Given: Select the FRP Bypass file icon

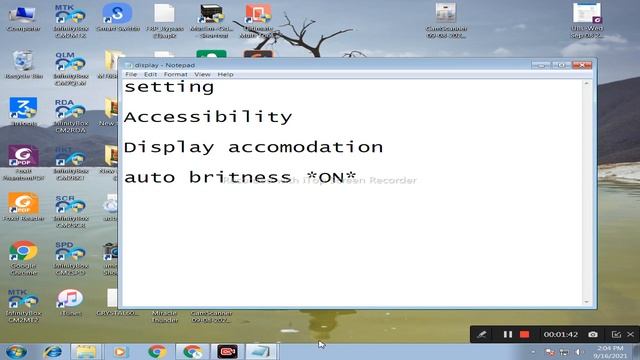Looking at the screenshot, I should pos(165,21).
